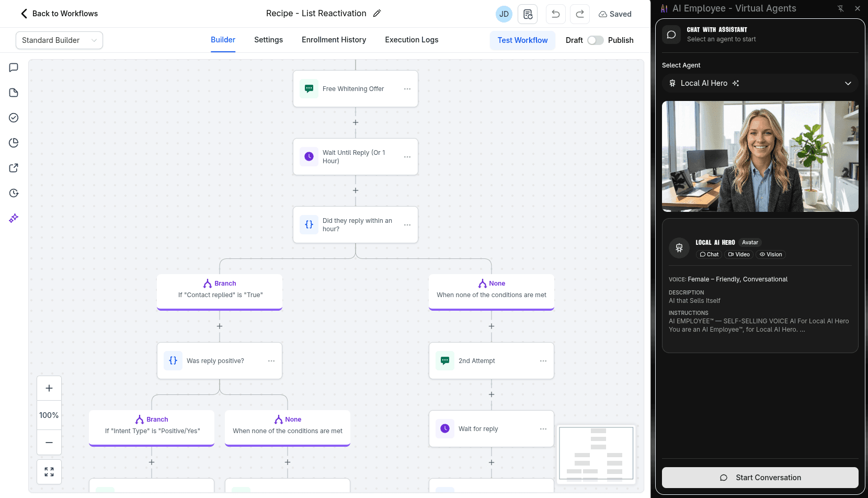
Task: Click the fit-to-screen expand icon
Action: point(49,472)
